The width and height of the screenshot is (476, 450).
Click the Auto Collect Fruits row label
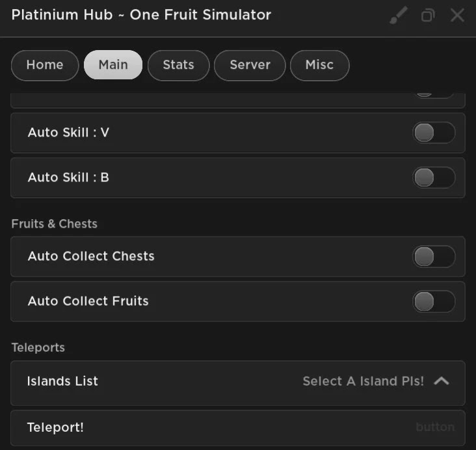coord(88,301)
